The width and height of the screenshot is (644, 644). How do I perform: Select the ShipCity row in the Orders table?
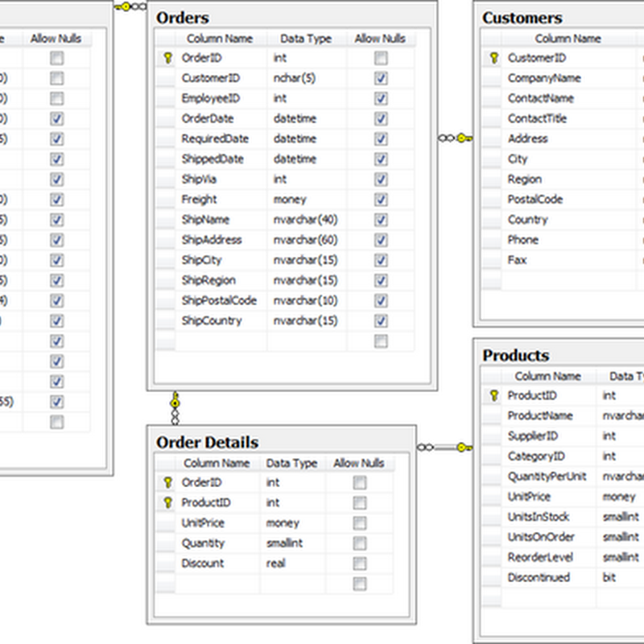click(217, 260)
